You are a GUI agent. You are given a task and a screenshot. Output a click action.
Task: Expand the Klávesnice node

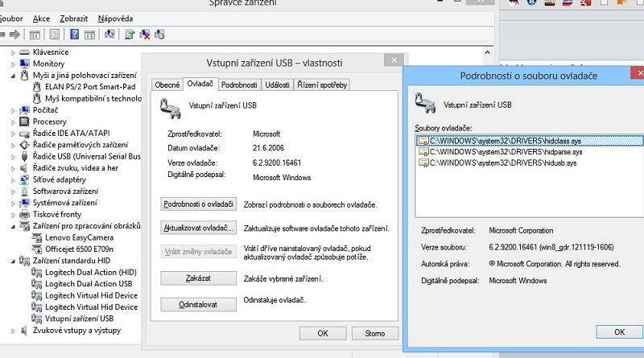[x=13, y=52]
